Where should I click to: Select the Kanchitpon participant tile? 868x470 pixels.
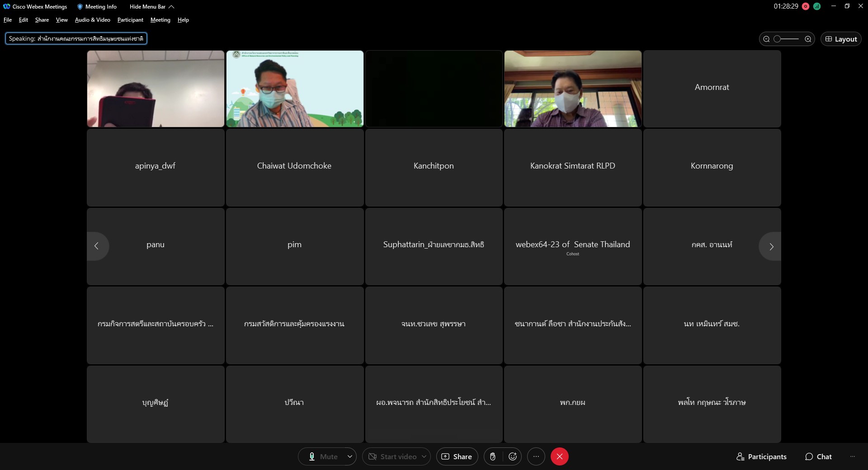pyautogui.click(x=434, y=168)
